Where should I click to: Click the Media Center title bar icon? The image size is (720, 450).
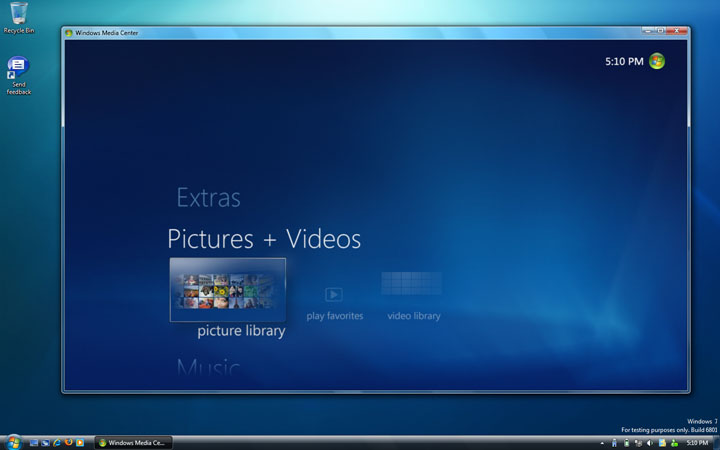[x=69, y=33]
